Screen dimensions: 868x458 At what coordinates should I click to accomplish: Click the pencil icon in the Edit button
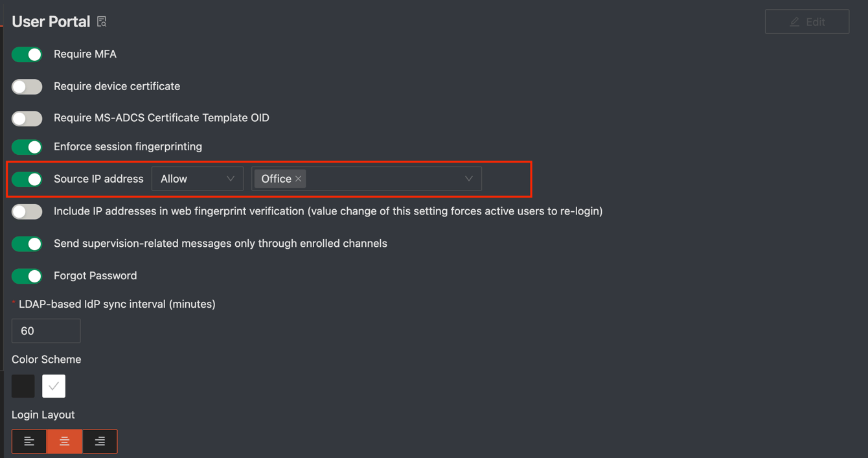pos(795,22)
